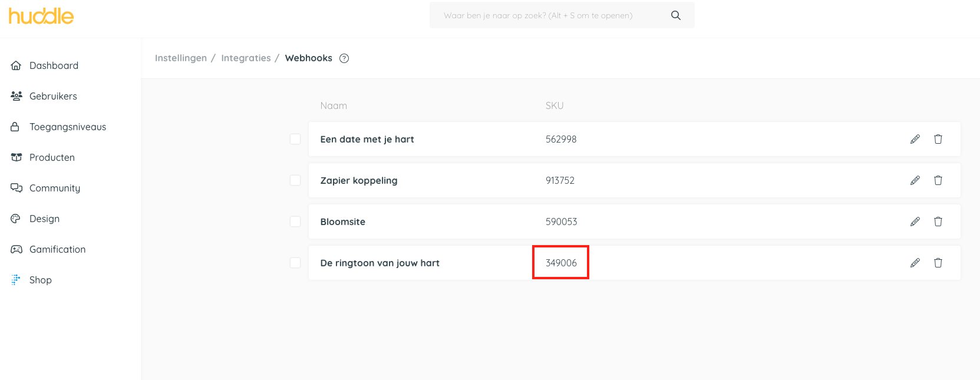Edit the Zapier koppeling entry

pyautogui.click(x=915, y=180)
